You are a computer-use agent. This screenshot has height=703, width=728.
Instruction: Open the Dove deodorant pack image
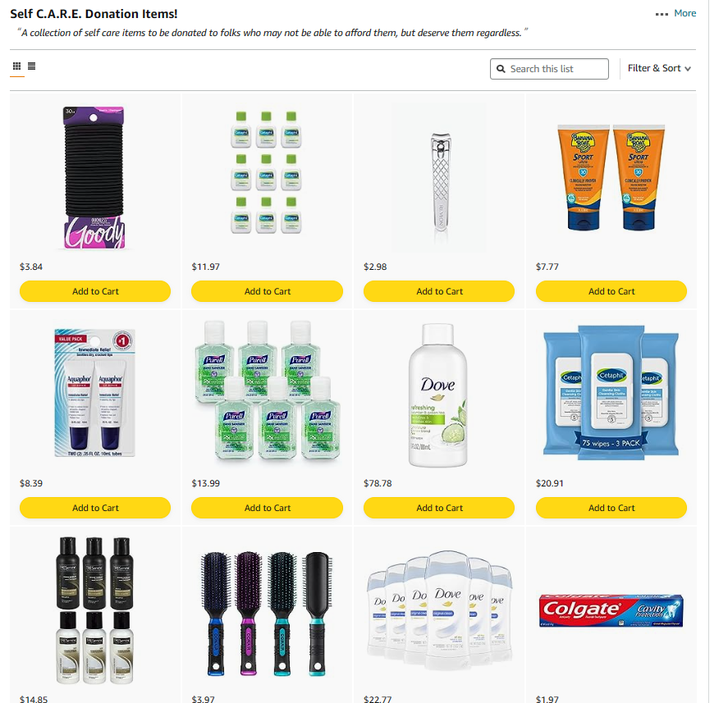click(x=439, y=609)
